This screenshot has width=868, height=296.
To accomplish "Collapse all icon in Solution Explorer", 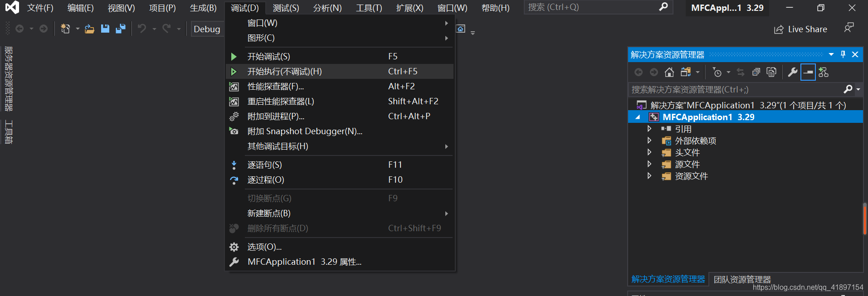I will point(756,72).
